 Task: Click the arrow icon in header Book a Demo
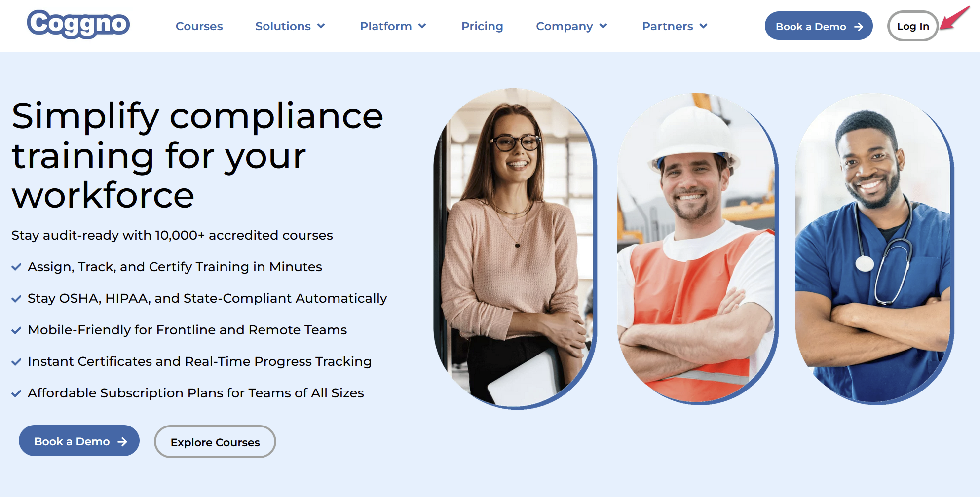859,27
